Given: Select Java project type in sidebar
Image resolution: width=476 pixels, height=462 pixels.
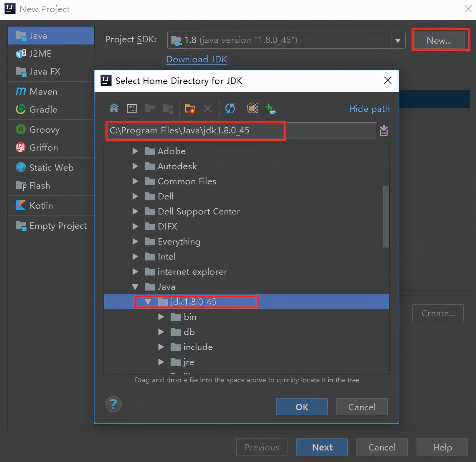Looking at the screenshot, I should pyautogui.click(x=51, y=36).
